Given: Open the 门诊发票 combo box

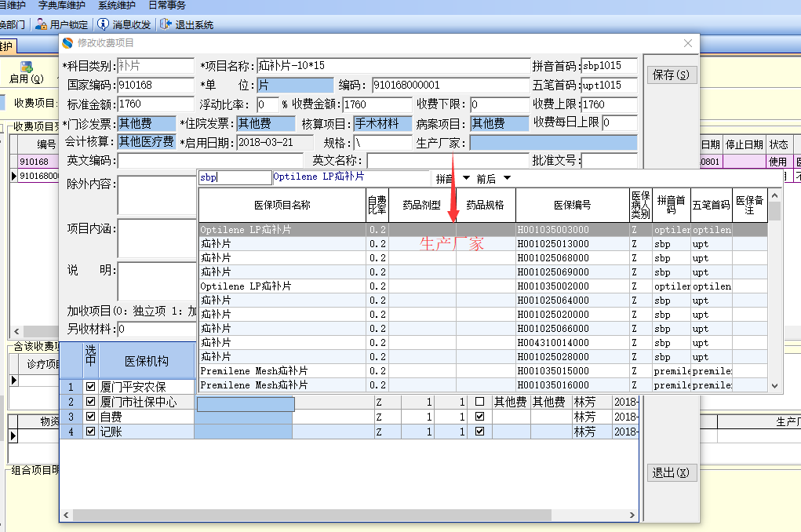Looking at the screenshot, I should [x=147, y=124].
